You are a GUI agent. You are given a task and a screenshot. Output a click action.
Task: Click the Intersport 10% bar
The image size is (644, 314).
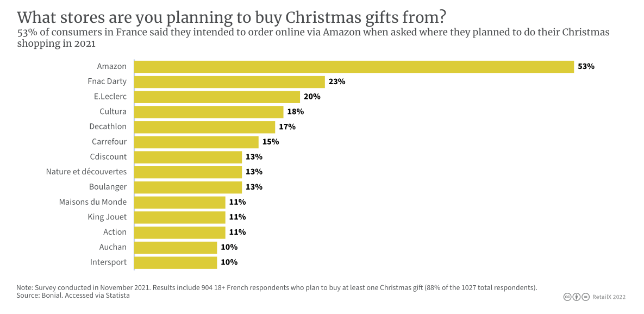[x=176, y=262]
